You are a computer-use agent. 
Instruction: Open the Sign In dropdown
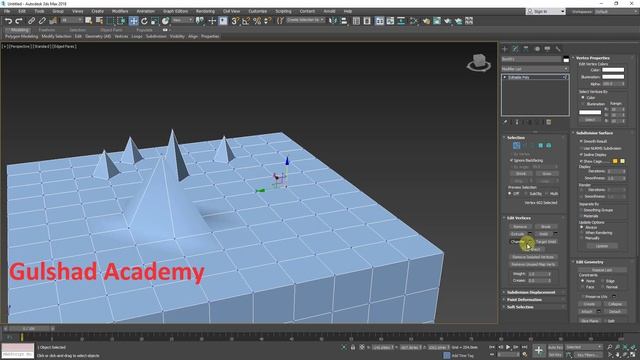pos(546,11)
